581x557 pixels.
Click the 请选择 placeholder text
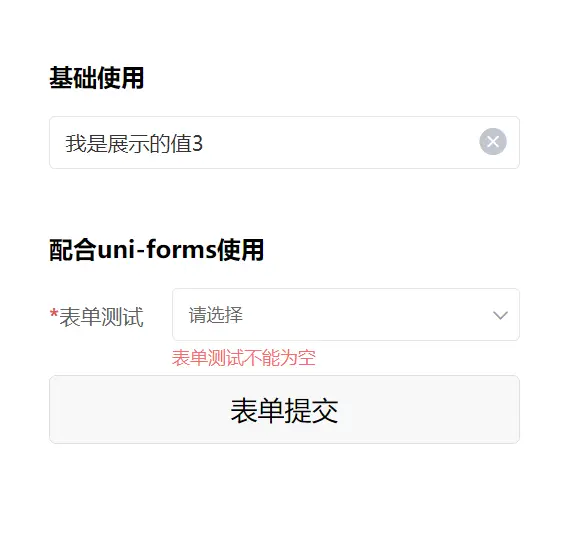[216, 315]
